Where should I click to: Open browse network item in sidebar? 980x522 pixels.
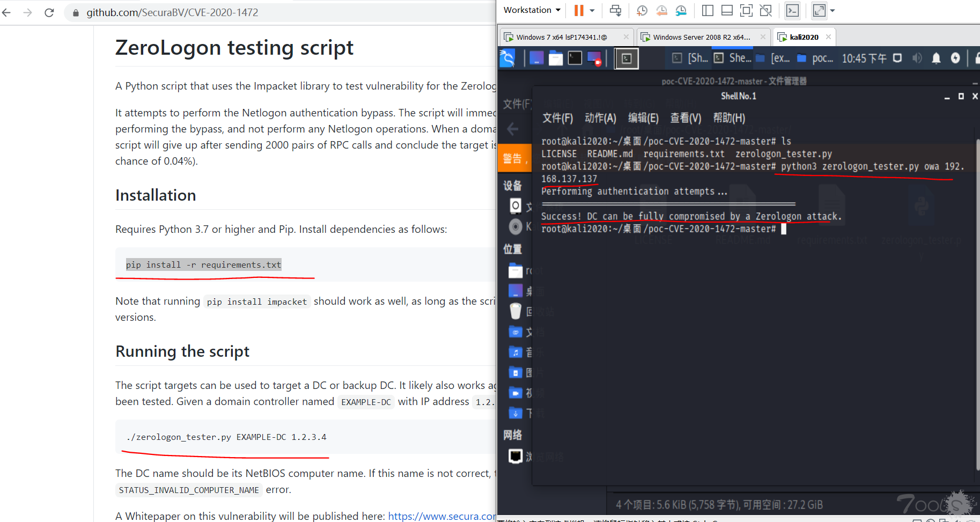pyautogui.click(x=515, y=456)
